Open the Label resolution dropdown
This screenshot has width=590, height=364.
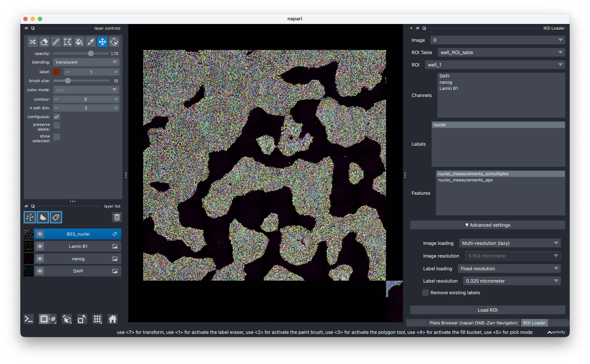point(512,281)
